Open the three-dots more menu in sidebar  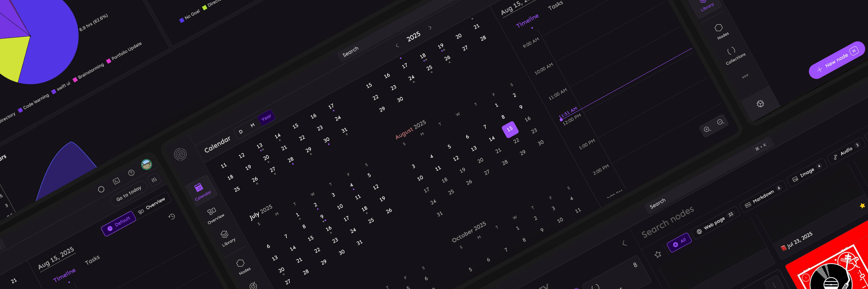[745, 76]
